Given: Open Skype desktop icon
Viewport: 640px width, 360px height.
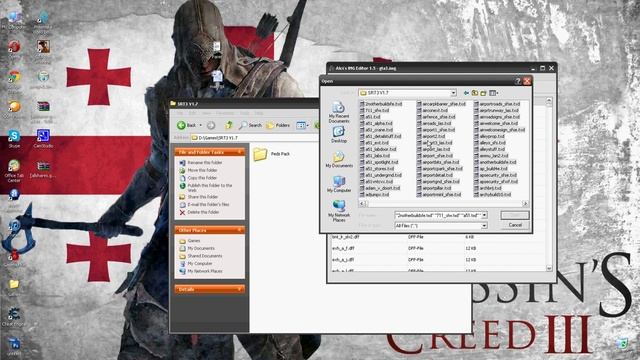Looking at the screenshot, I should pos(14,138).
